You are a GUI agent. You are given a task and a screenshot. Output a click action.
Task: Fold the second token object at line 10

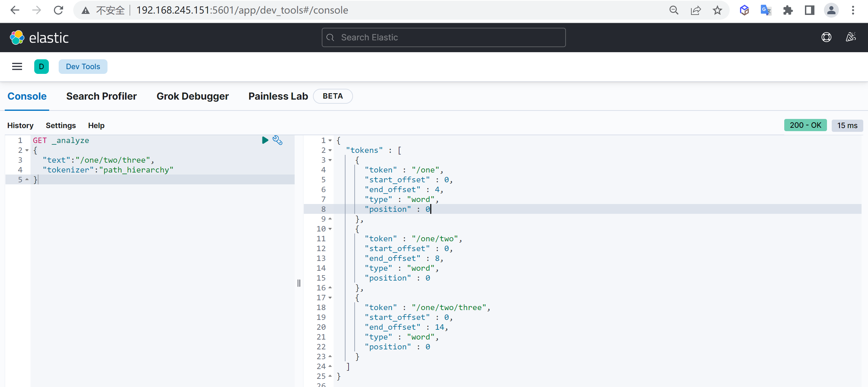pyautogui.click(x=330, y=229)
